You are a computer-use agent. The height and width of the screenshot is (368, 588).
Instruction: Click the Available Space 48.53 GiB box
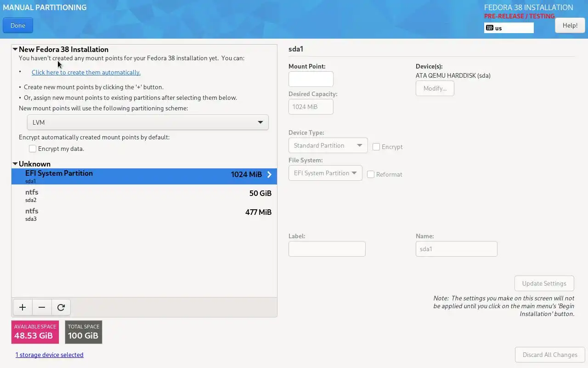click(35, 332)
